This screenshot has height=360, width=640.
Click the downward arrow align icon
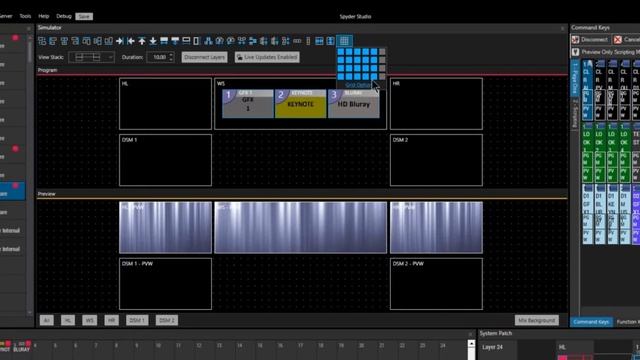tap(153, 41)
